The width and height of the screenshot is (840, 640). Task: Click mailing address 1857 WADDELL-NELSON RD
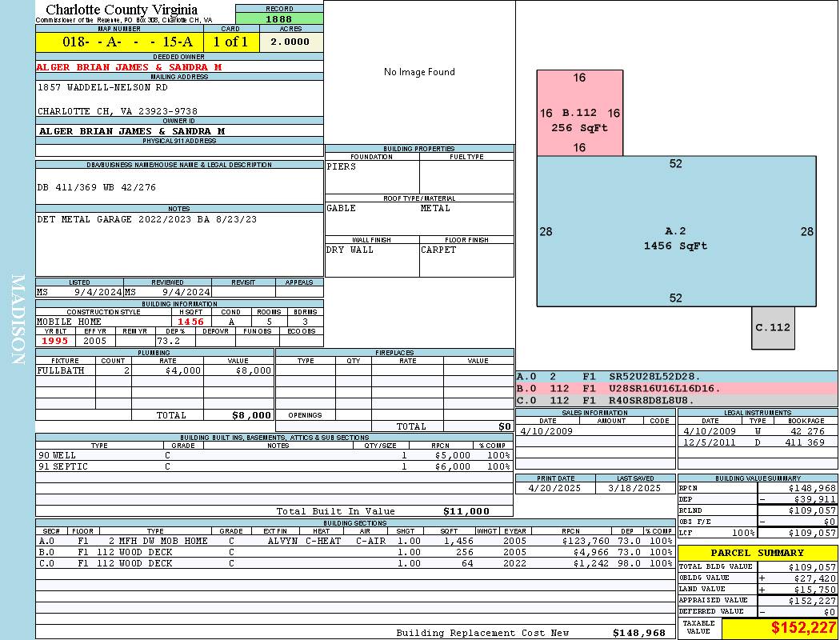point(102,87)
